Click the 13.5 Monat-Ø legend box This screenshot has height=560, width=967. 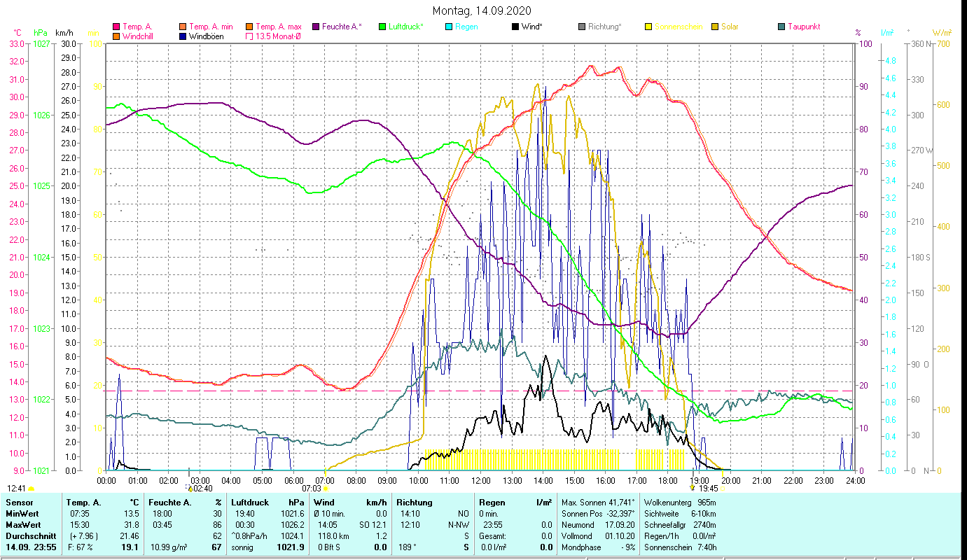tap(249, 36)
